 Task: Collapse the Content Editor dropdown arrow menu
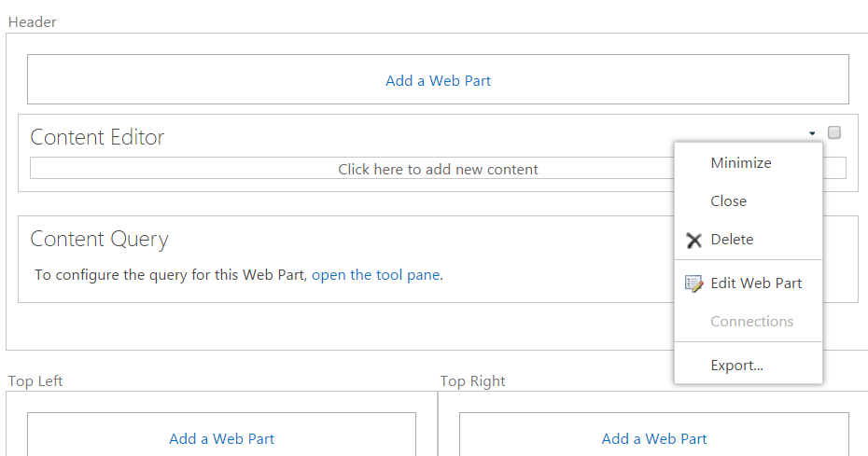pyautogui.click(x=813, y=133)
